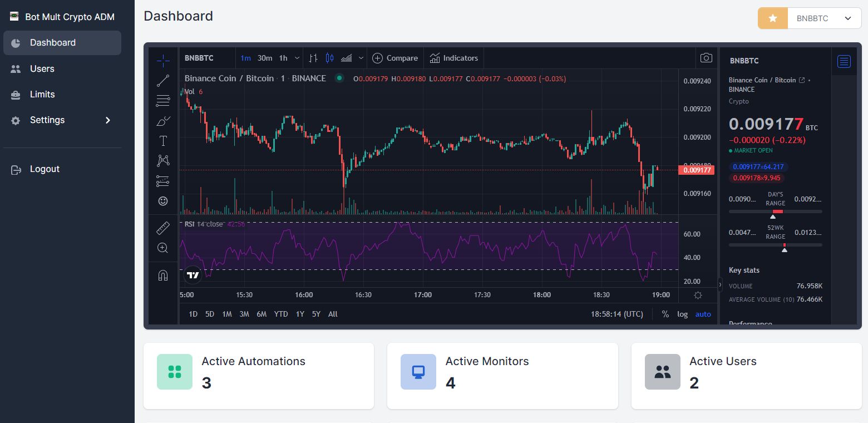Click the red 0.009177 price label
The height and width of the screenshot is (423, 868).
tap(696, 170)
